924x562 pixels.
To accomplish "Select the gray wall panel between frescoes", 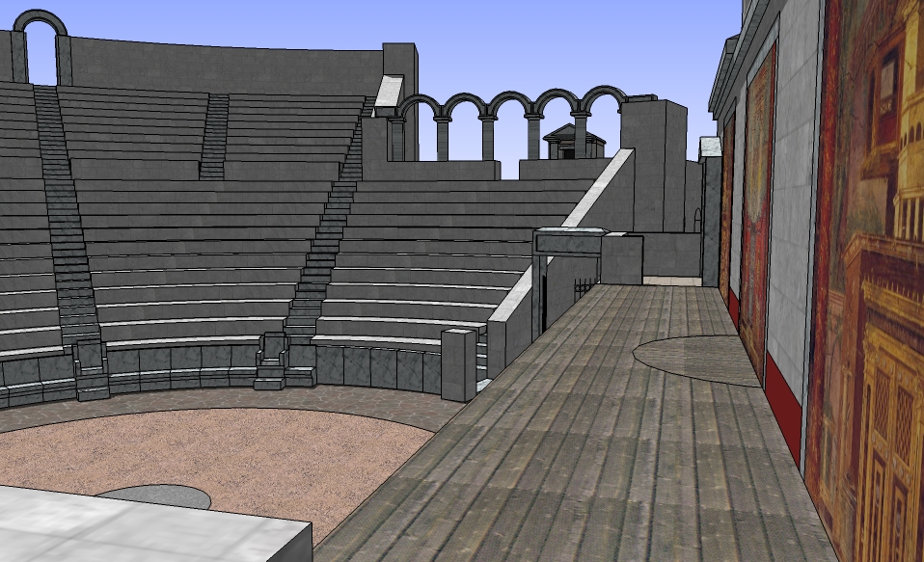I will point(794,193).
